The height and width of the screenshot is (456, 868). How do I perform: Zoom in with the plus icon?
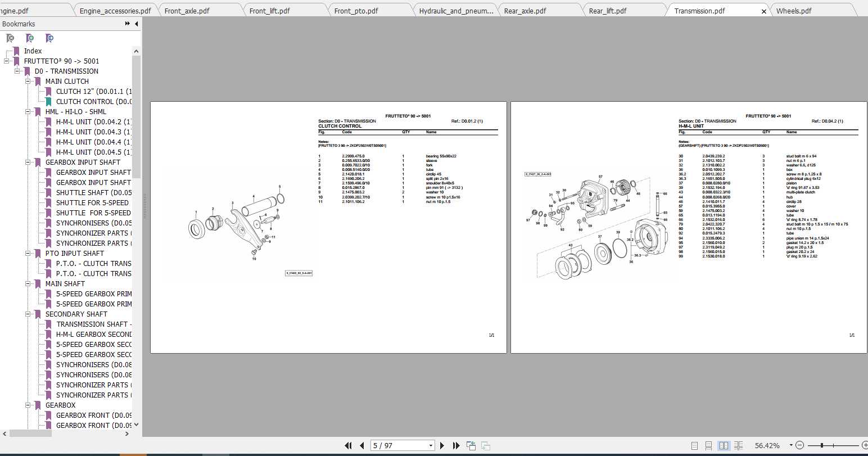865,445
